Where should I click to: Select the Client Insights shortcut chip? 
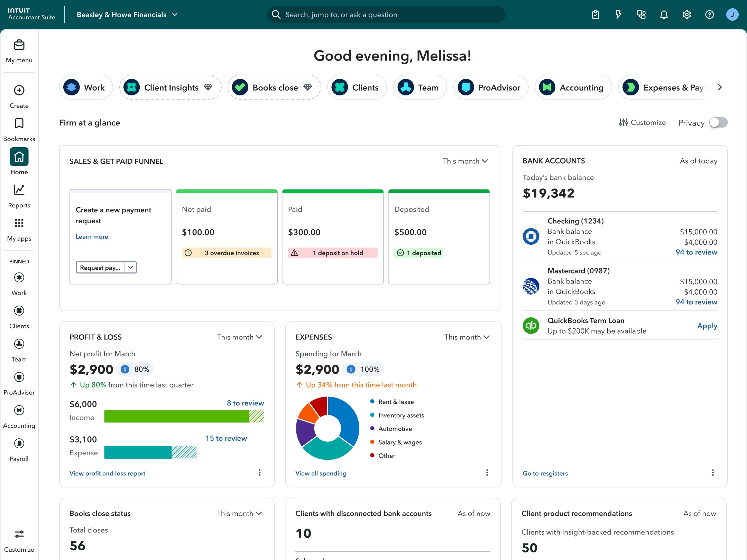point(170,87)
